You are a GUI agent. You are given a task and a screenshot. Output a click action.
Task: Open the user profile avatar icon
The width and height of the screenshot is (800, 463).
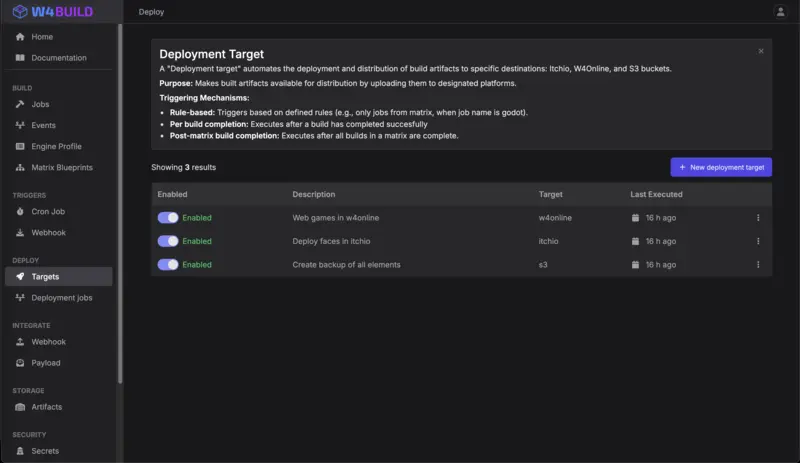(x=780, y=11)
